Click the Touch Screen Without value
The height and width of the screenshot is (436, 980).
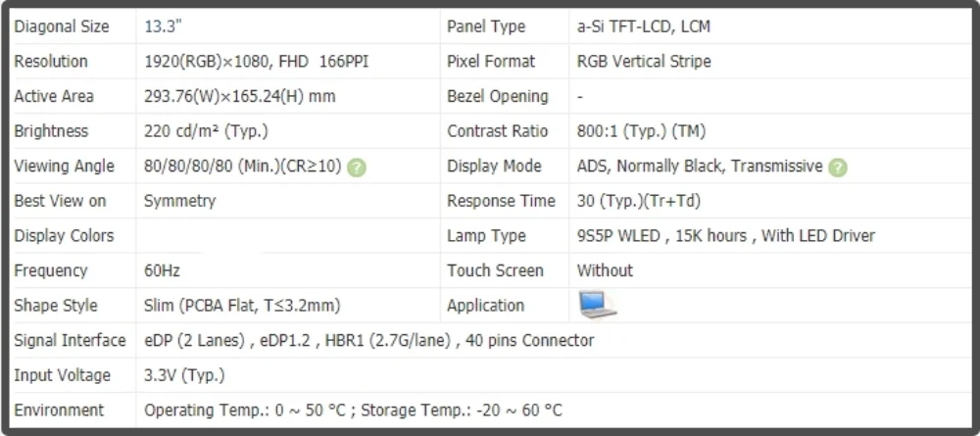pyautogui.click(x=605, y=270)
